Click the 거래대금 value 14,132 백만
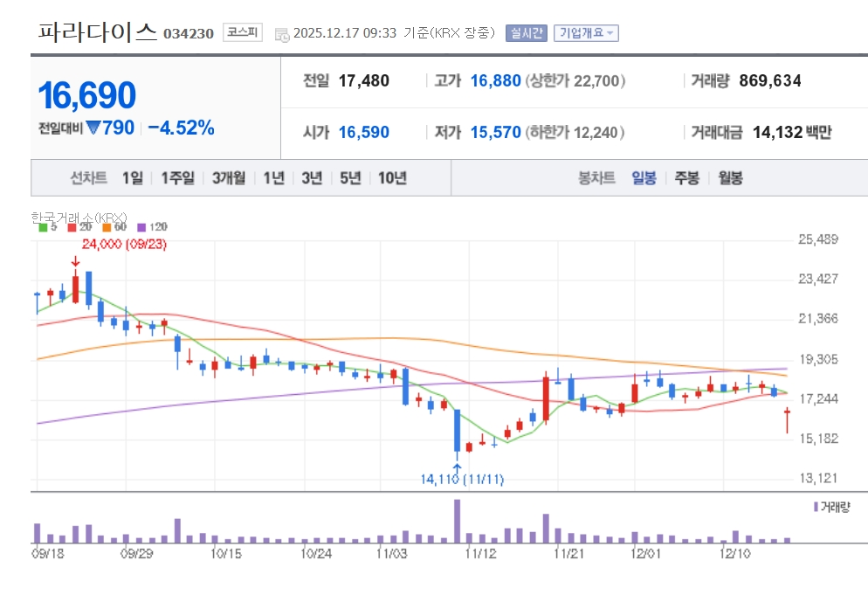Image resolution: width=868 pixels, height=595 pixels. point(792,133)
